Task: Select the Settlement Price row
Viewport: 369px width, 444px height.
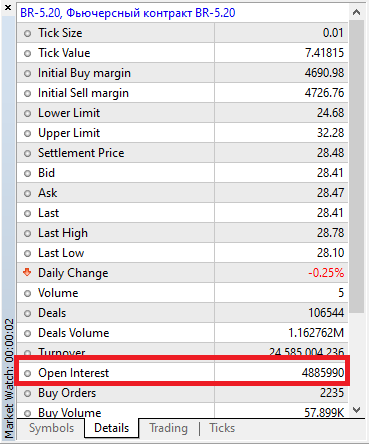Action: click(182, 153)
